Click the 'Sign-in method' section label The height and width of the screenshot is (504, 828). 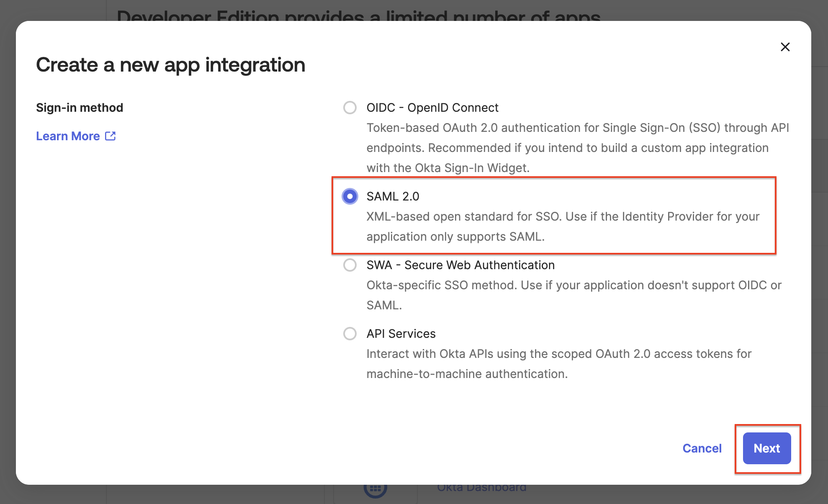point(80,108)
